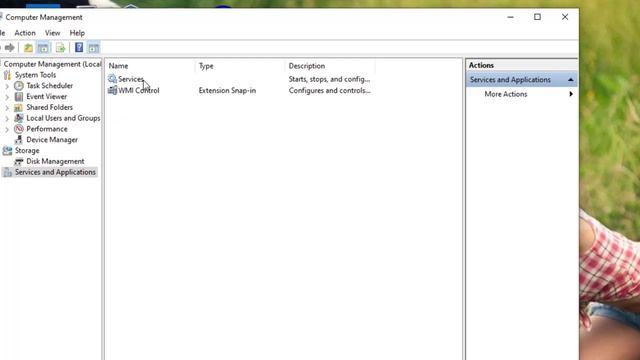The image size is (640, 360).
Task: Expand the Performance node
Action: (x=7, y=129)
